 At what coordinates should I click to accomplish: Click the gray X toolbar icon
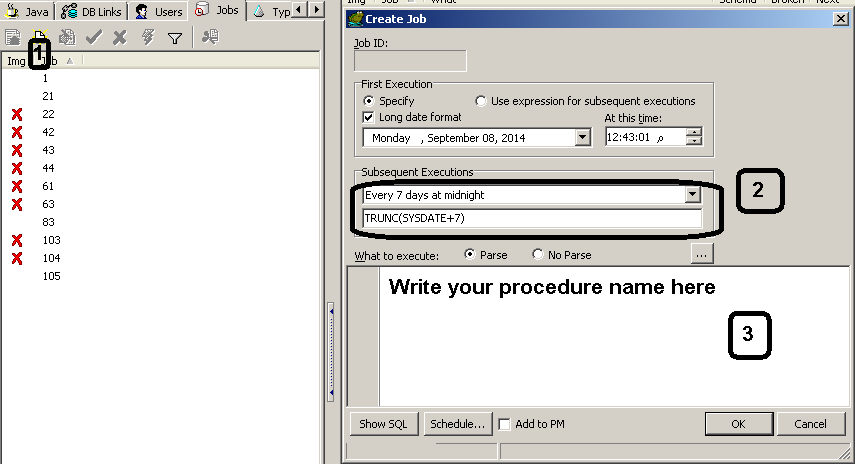pyautogui.click(x=120, y=38)
